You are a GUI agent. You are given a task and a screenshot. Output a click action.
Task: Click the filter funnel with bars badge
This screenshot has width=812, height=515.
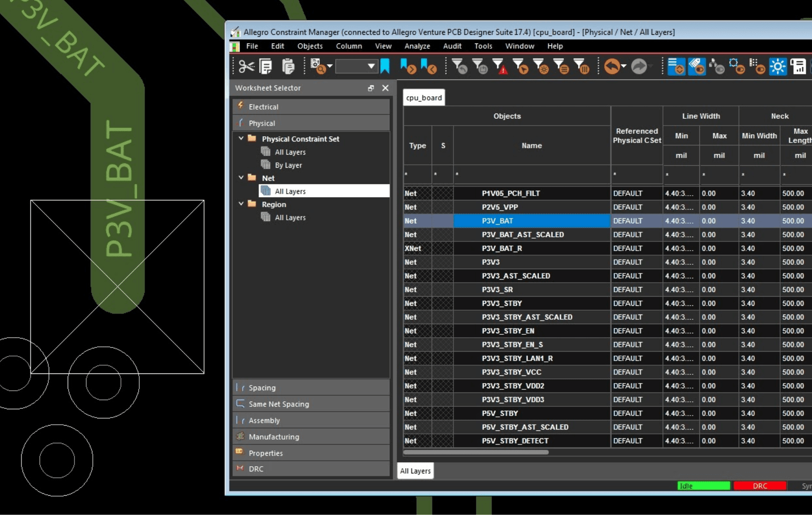pyautogui.click(x=581, y=66)
